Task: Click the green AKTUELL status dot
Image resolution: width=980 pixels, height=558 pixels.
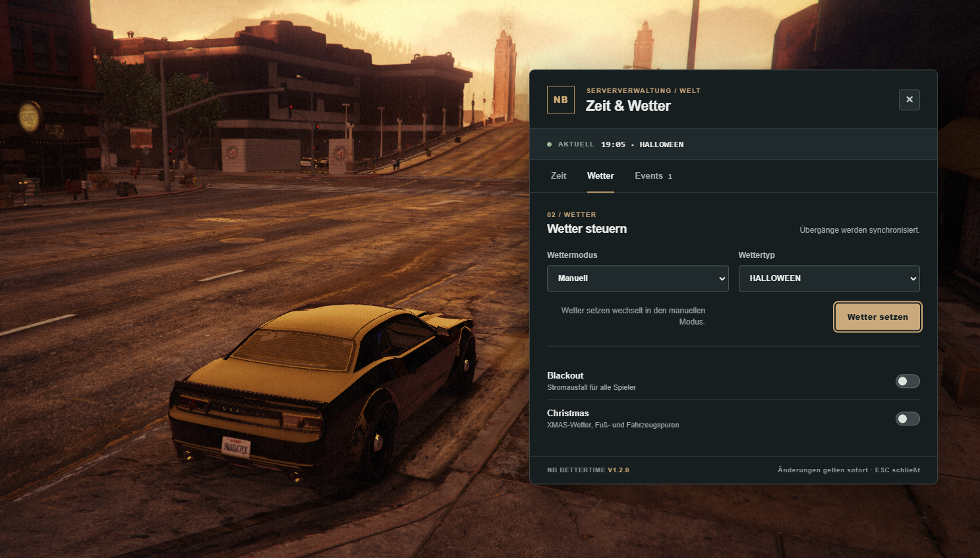Action: click(x=550, y=144)
